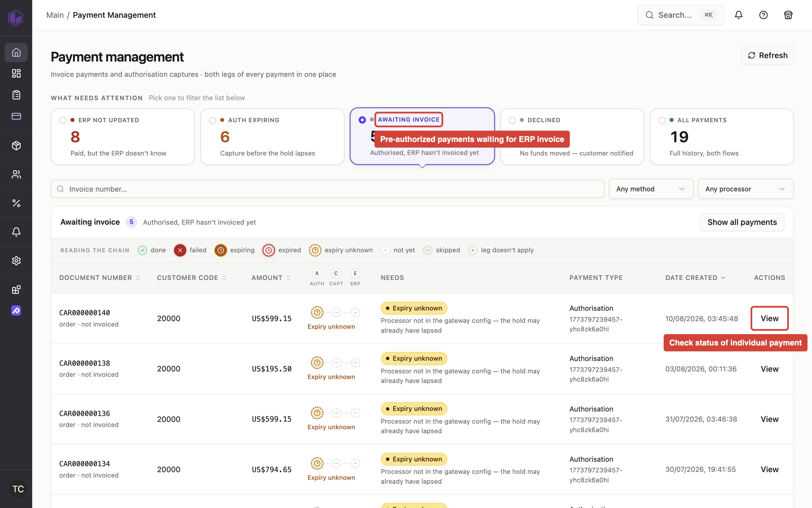Screen dimensions: 812x508
Task: Click the ERP column header letter E
Action: point(355,273)
